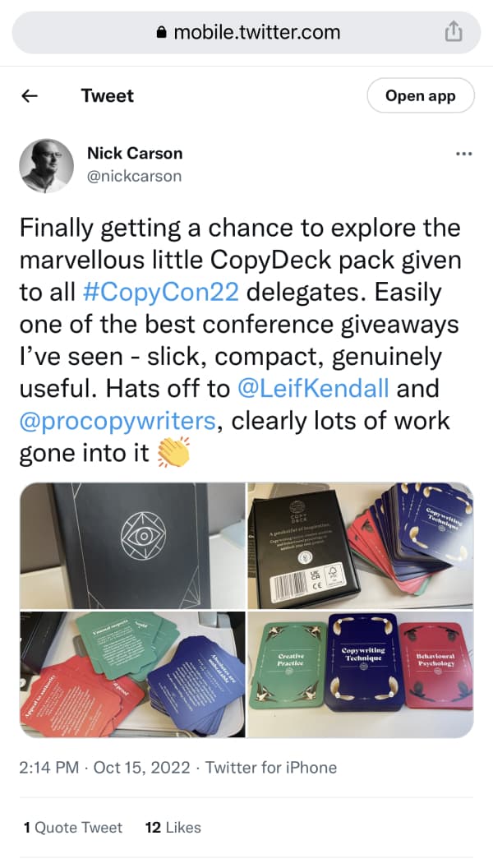Click the Open app button
The height and width of the screenshot is (868, 493).
click(421, 96)
